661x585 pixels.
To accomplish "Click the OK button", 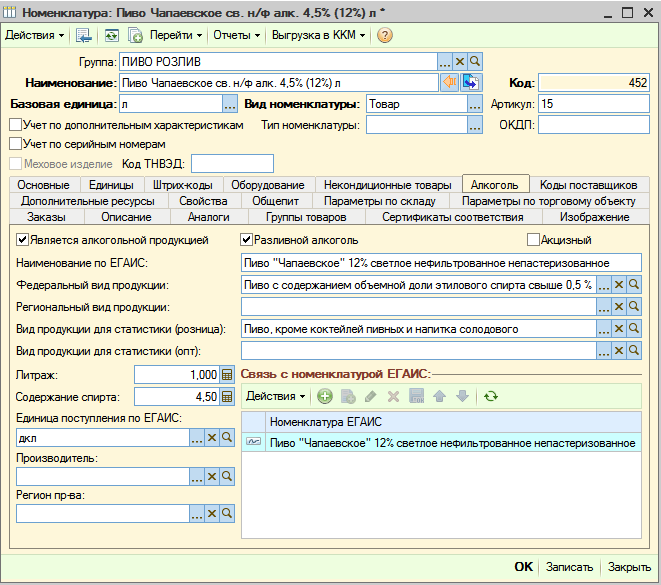I will 523,567.
